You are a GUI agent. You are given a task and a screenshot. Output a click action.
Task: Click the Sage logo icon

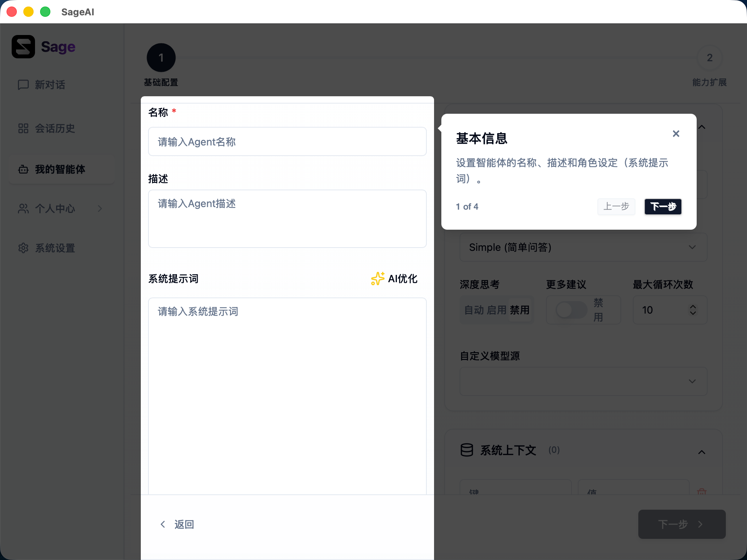23,47
